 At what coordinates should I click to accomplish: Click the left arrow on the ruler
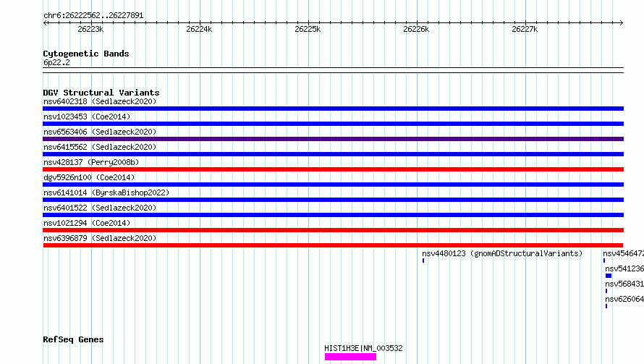46,23
